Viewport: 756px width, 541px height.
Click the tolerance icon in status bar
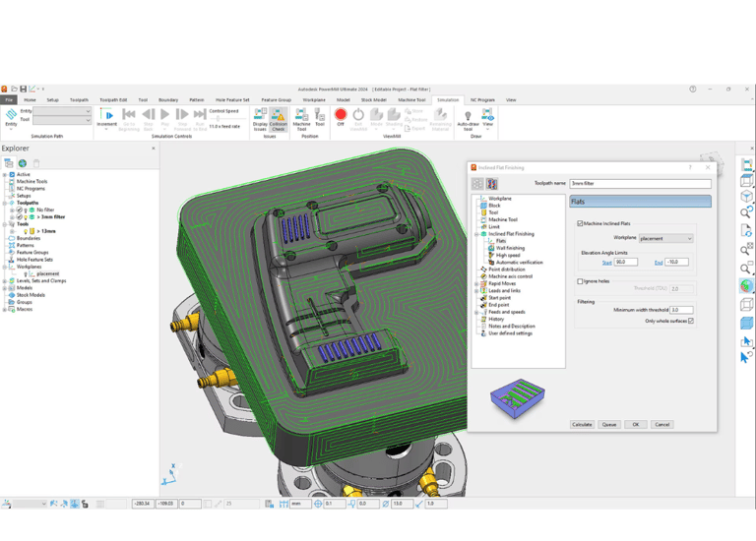[318, 504]
